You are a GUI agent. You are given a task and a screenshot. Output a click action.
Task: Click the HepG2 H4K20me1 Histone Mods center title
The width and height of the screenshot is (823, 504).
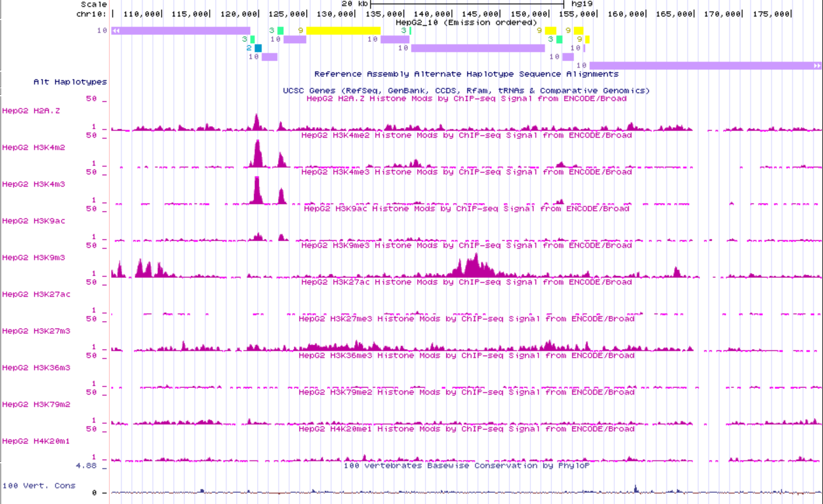466,429
